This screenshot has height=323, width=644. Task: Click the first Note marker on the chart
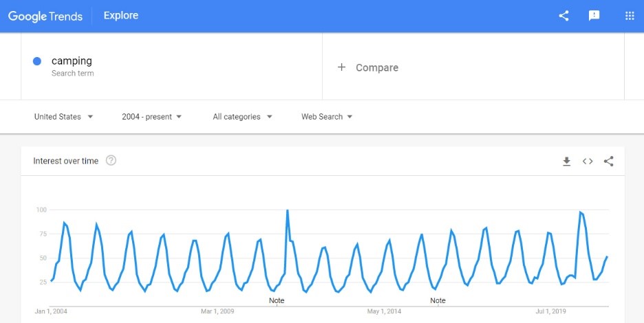[277, 300]
